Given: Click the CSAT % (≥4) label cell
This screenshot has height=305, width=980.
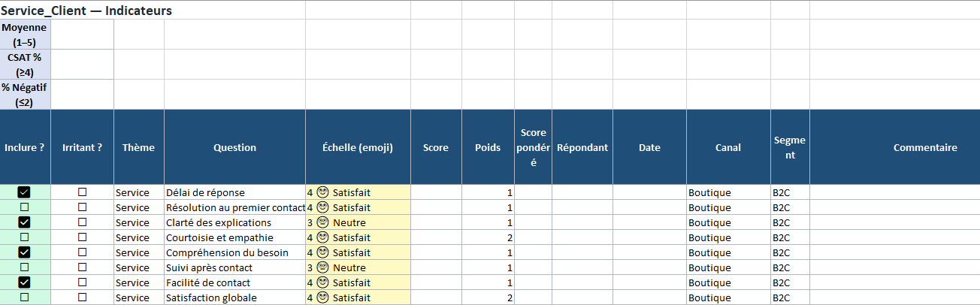Looking at the screenshot, I should (x=25, y=65).
